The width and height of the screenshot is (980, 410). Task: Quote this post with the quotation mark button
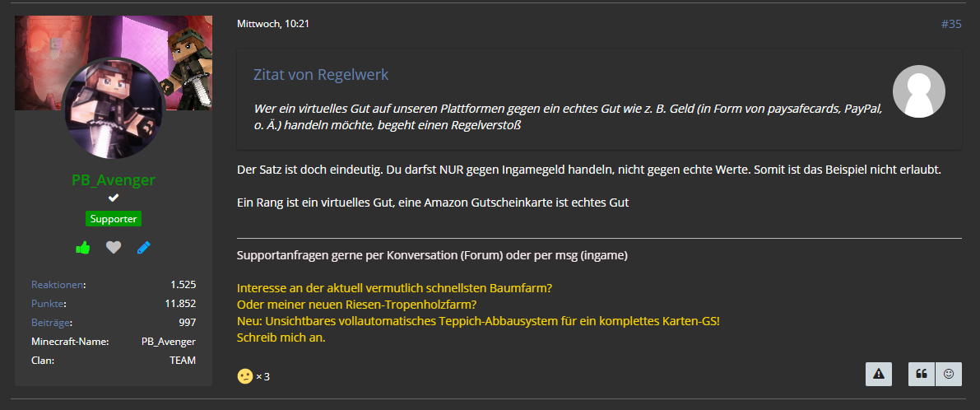922,374
